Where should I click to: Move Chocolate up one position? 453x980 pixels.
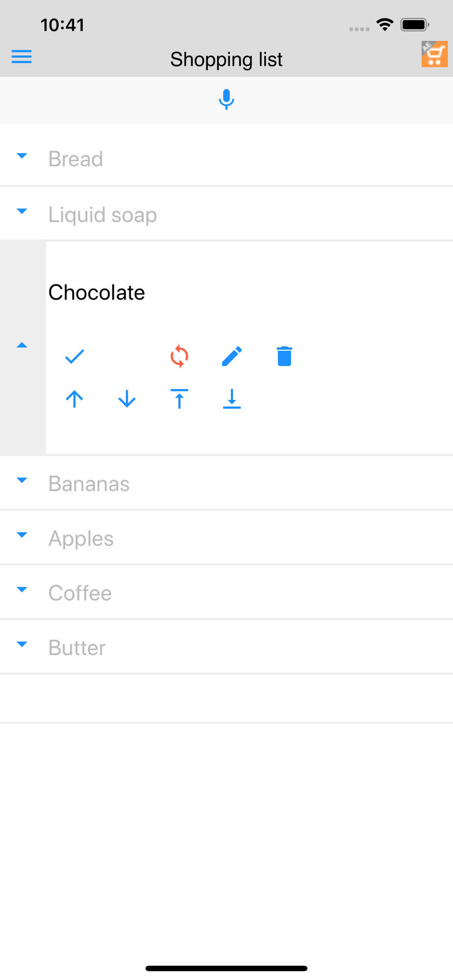[75, 399]
